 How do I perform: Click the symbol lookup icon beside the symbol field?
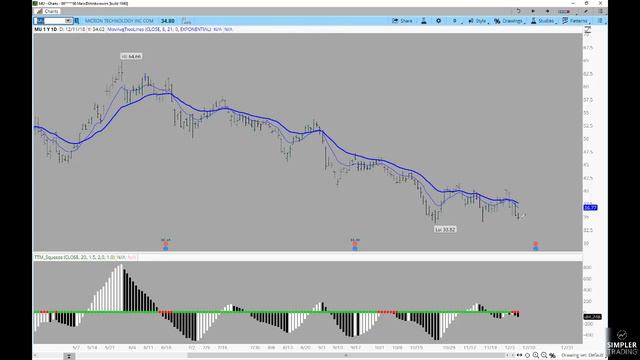point(77,21)
